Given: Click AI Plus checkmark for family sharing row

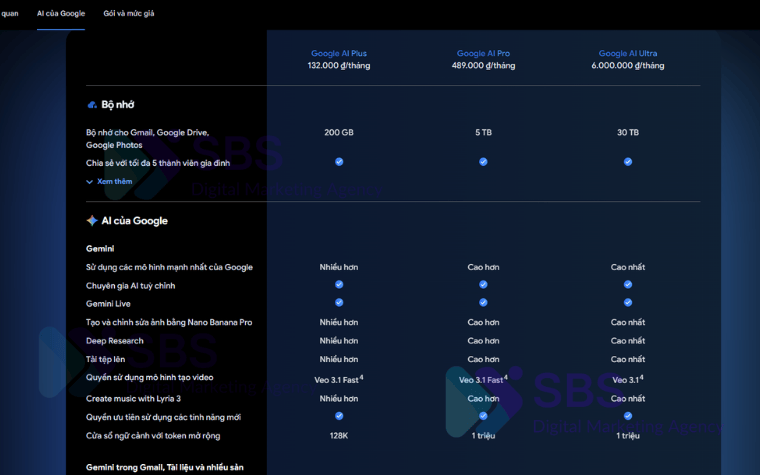Looking at the screenshot, I should (x=339, y=162).
